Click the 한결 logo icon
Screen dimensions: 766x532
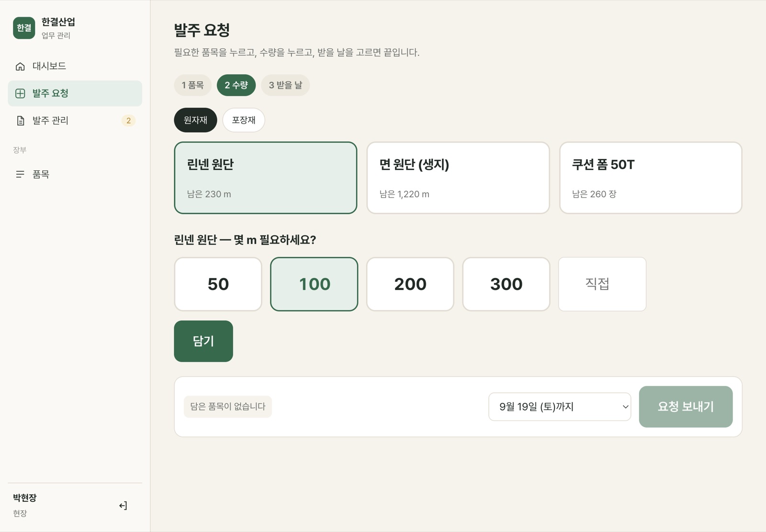[24, 28]
